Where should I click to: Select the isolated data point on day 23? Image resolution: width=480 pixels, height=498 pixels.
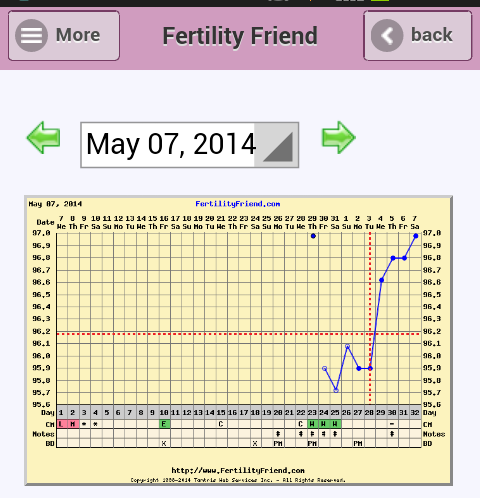(313, 236)
